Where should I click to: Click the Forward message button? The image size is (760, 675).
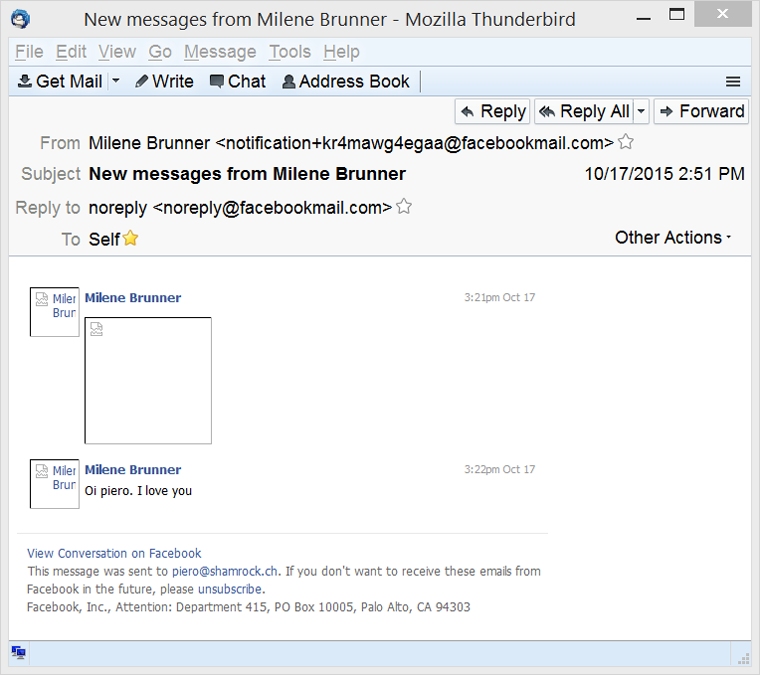click(x=700, y=111)
